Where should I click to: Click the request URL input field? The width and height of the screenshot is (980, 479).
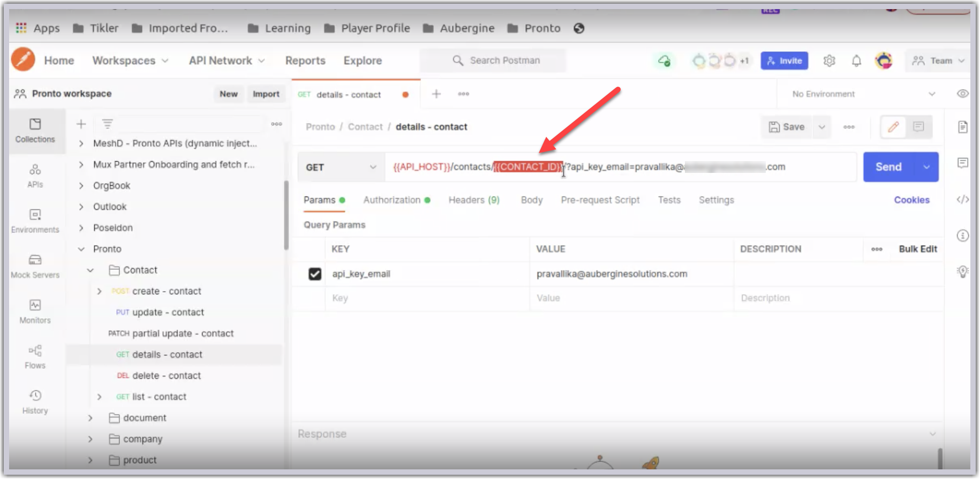620,167
